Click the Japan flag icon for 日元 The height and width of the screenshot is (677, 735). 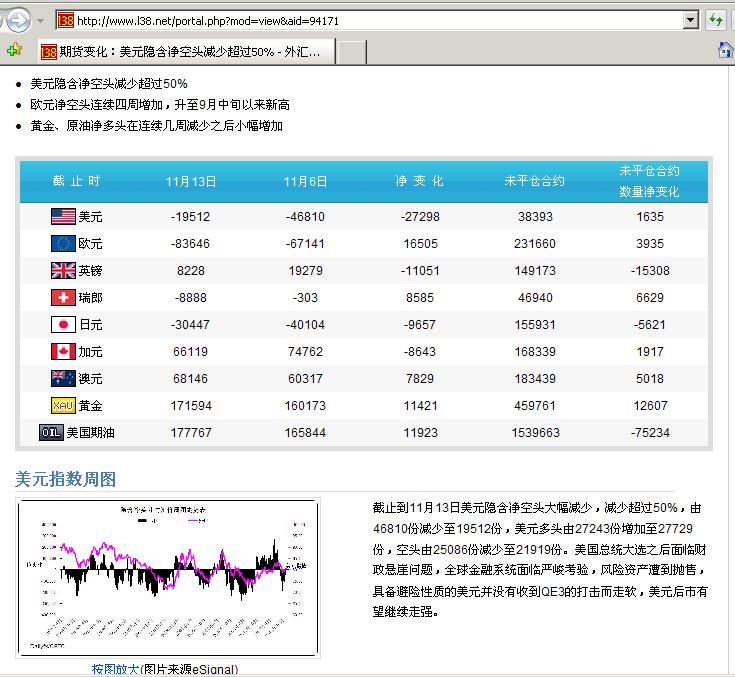coord(63,324)
